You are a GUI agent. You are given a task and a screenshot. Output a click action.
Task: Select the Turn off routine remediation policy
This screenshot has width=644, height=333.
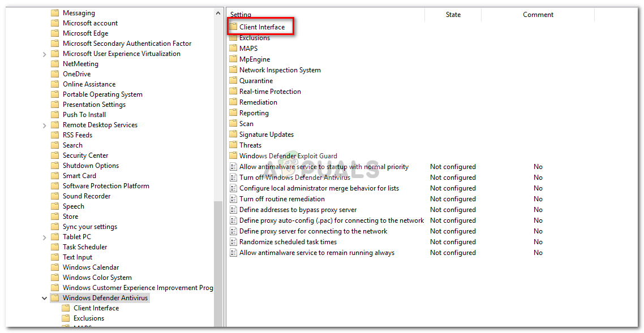click(x=283, y=198)
